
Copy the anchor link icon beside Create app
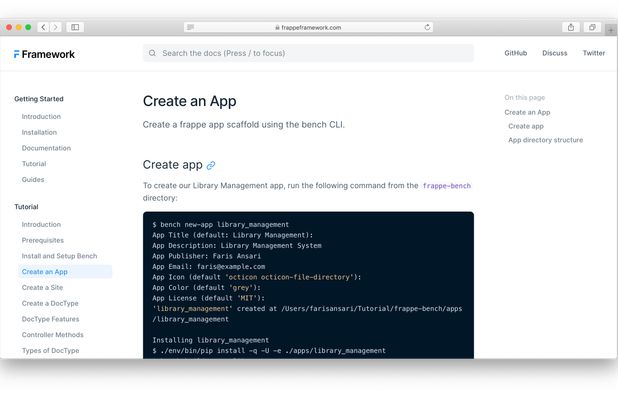[211, 165]
